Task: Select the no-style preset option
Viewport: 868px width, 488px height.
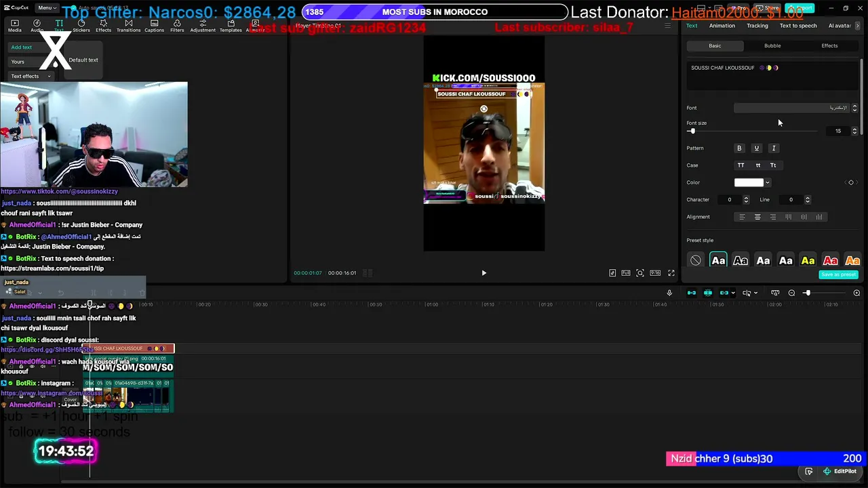Action: (x=696, y=261)
